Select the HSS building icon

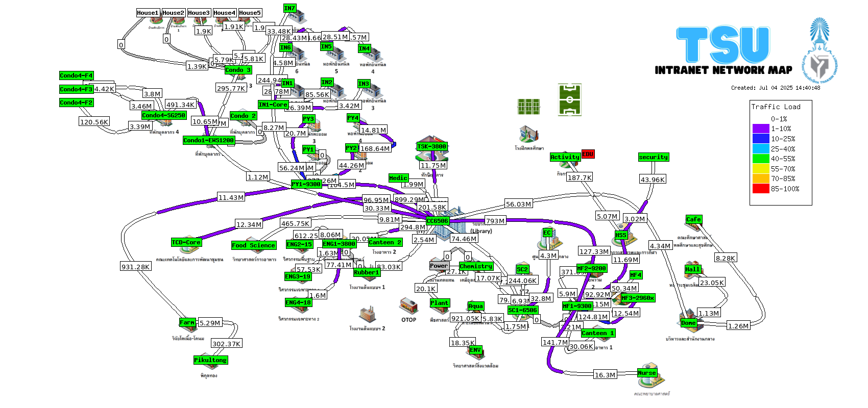[625, 236]
